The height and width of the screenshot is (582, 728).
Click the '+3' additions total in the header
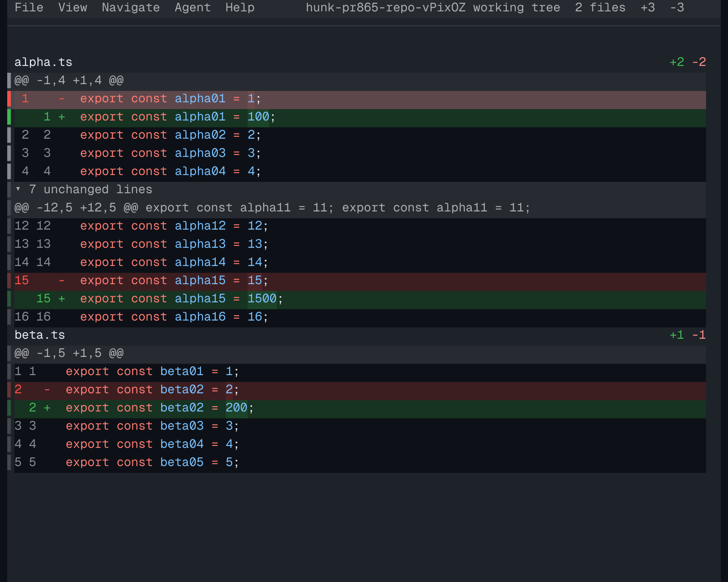[x=648, y=8]
